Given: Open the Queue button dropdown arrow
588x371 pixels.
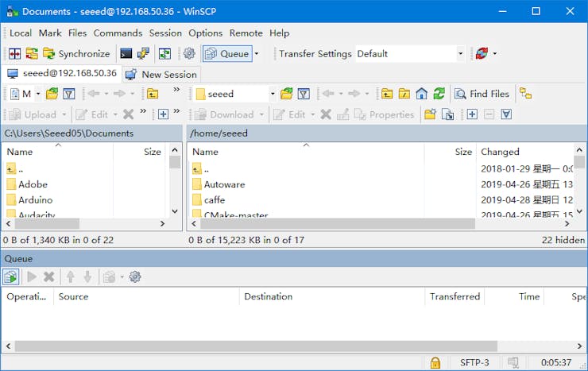Looking at the screenshot, I should tap(257, 54).
